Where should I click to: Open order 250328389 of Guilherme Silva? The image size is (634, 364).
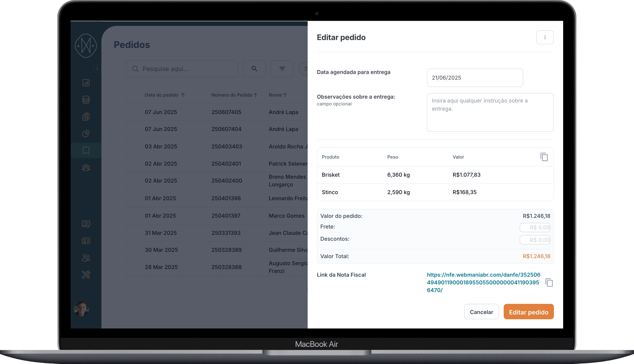[217, 250]
